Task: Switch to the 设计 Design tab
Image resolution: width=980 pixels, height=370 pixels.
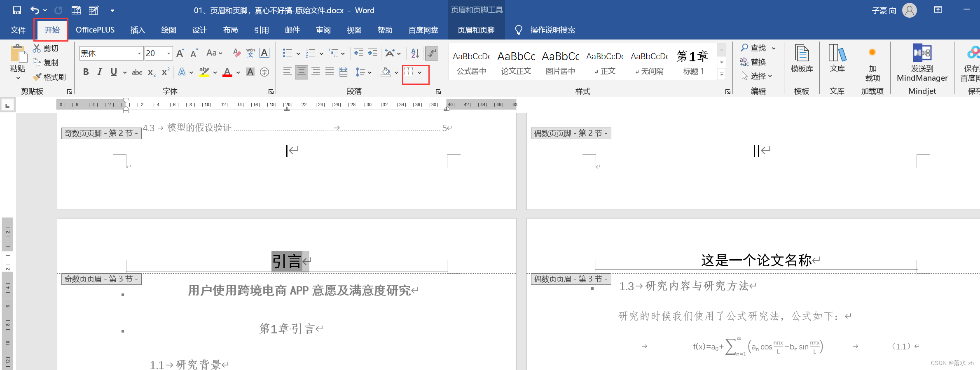Action: [x=199, y=30]
